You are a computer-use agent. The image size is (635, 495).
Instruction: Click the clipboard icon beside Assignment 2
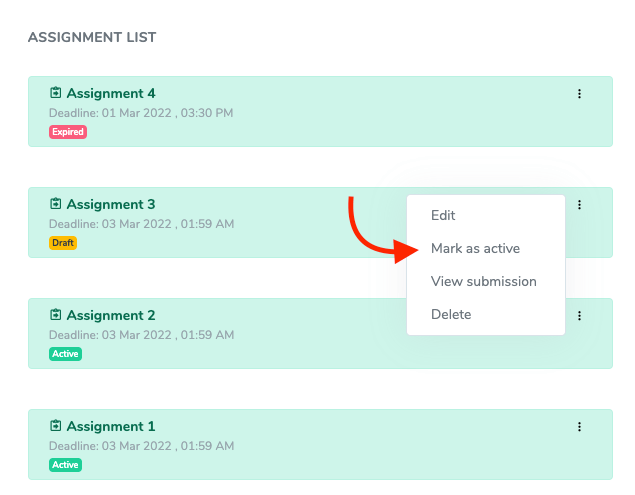pyautogui.click(x=56, y=316)
